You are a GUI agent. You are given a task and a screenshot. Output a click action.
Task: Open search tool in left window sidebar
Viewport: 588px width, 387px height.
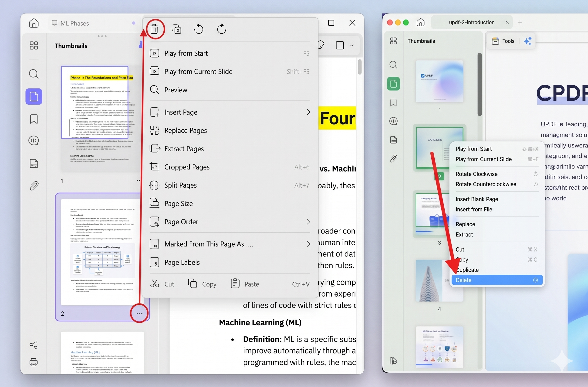pyautogui.click(x=34, y=74)
